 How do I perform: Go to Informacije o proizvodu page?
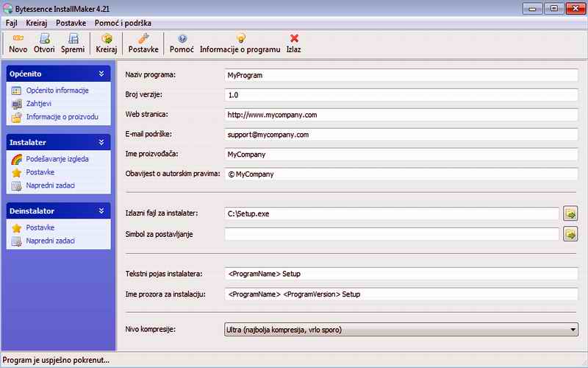tap(62, 117)
